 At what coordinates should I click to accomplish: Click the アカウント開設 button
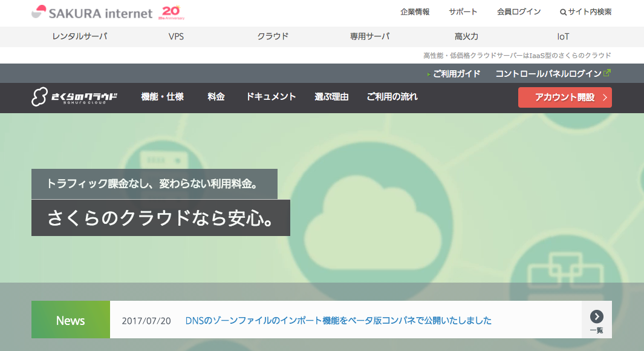point(565,97)
